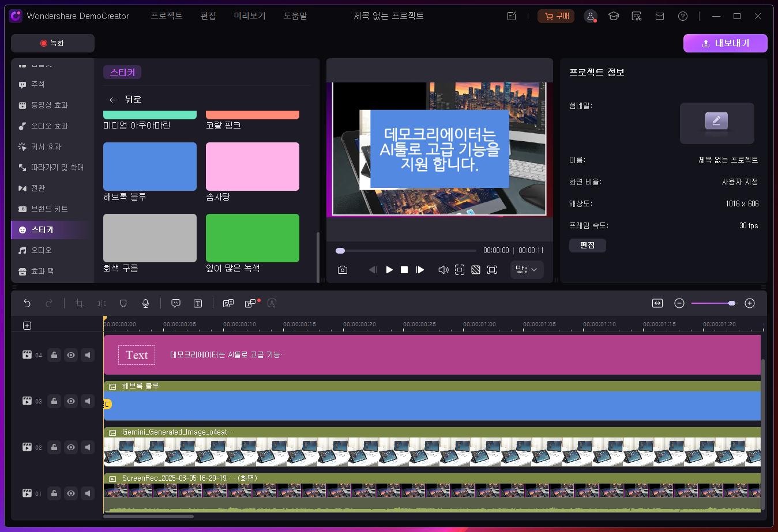Click the note edit icon in title bar
Viewport: 778px width, 532px height.
click(x=512, y=16)
